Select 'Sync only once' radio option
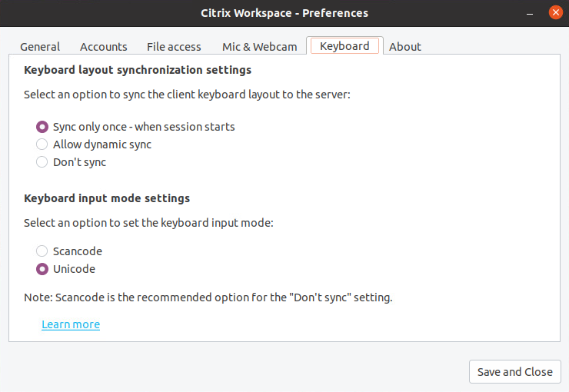The width and height of the screenshot is (569, 392). (x=42, y=127)
